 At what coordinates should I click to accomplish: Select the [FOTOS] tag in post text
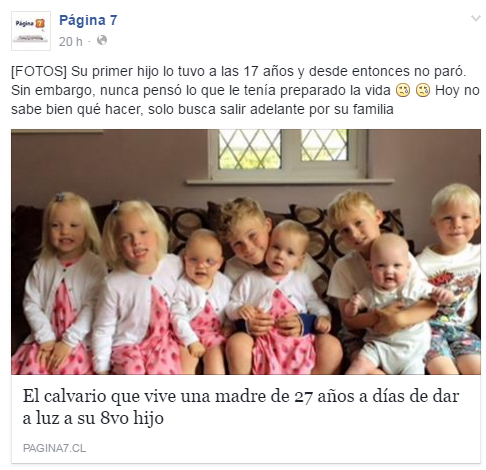point(39,71)
